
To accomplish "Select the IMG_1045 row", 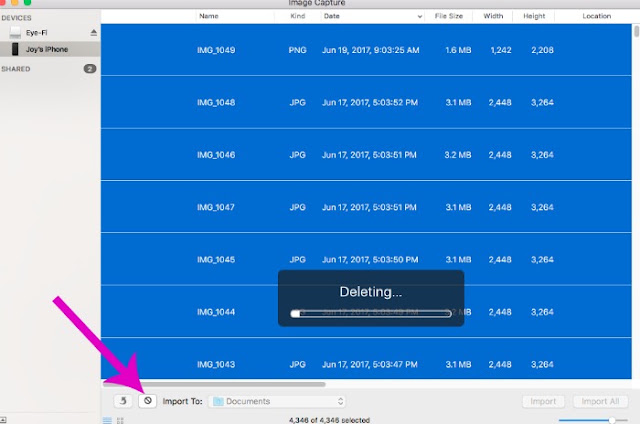I will [366, 259].
